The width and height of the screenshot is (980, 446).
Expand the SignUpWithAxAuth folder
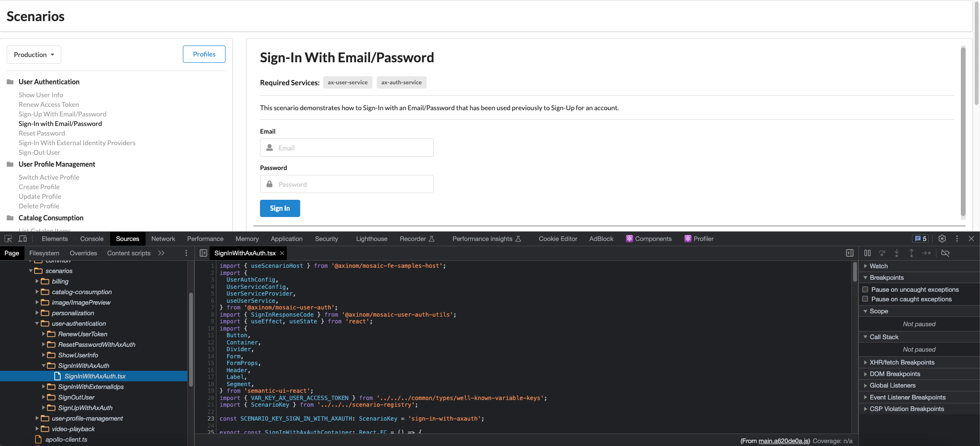tap(43, 408)
